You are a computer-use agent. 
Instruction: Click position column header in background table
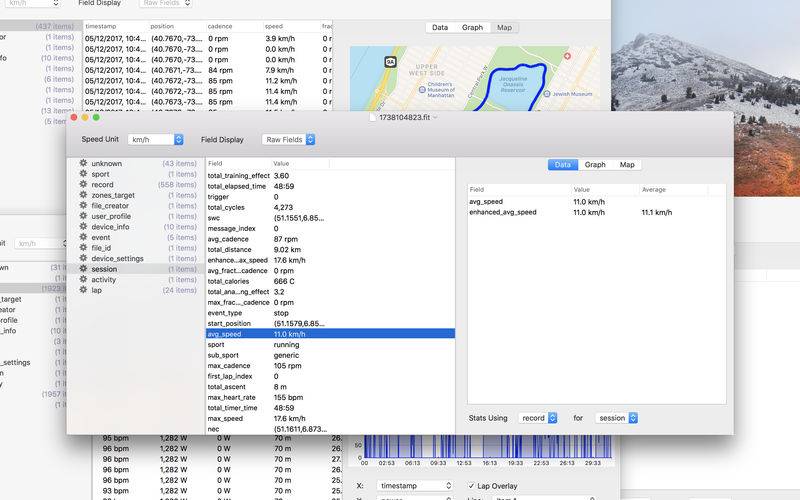(177, 26)
